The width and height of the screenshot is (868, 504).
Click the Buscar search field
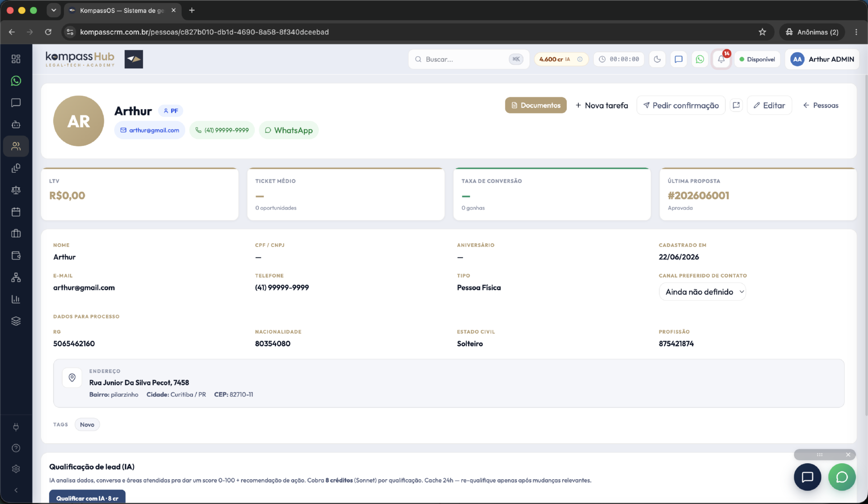(x=468, y=59)
